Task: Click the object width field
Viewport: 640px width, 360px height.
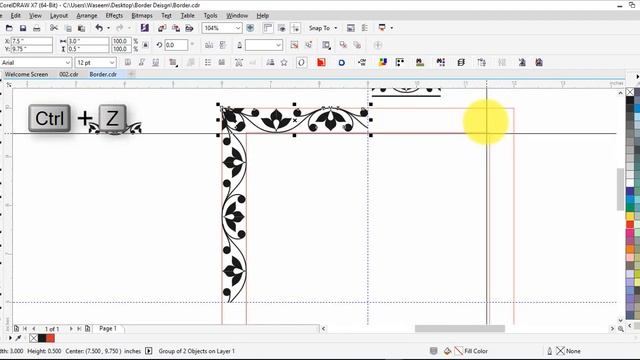Action: pyautogui.click(x=88, y=41)
